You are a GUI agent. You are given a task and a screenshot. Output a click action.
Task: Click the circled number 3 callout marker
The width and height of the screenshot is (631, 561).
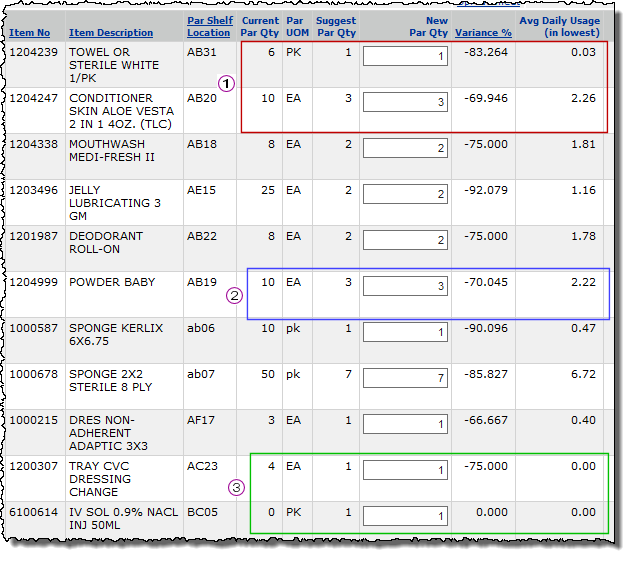point(236,488)
